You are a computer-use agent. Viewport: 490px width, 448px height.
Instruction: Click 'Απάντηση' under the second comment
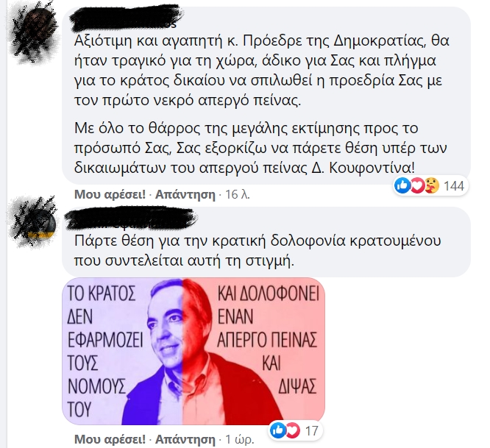tap(185, 439)
